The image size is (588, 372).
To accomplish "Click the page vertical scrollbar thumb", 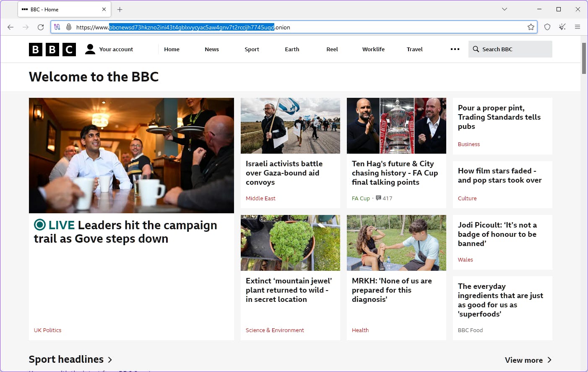I will (x=584, y=58).
